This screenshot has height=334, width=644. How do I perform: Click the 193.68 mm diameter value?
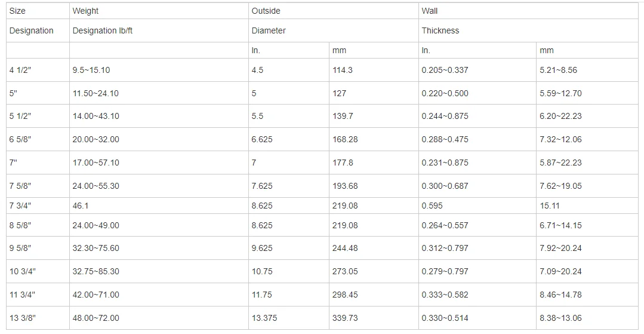pyautogui.click(x=374, y=186)
